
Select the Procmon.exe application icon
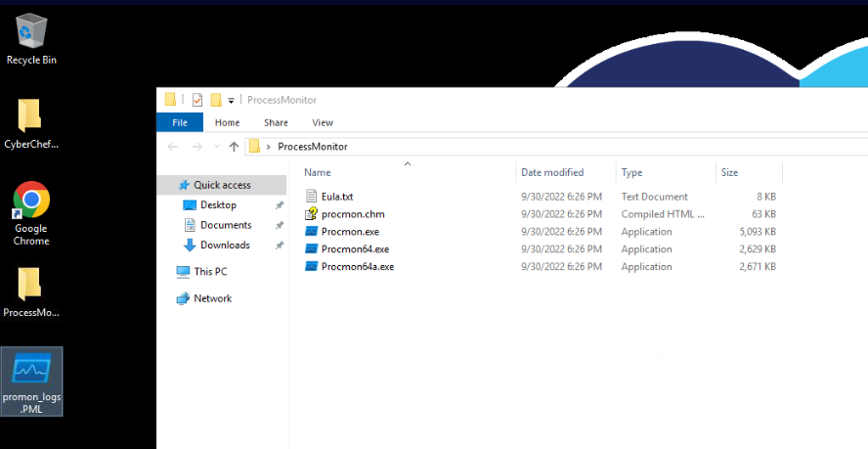312,231
